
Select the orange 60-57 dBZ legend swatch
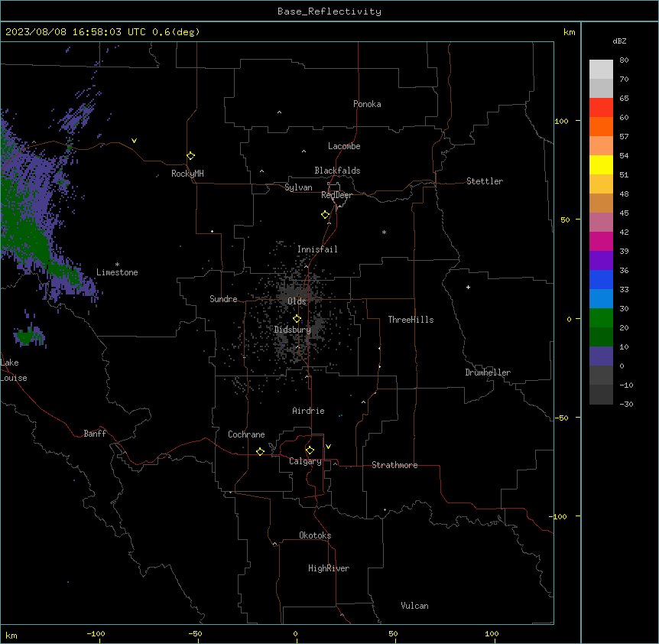[x=601, y=126]
